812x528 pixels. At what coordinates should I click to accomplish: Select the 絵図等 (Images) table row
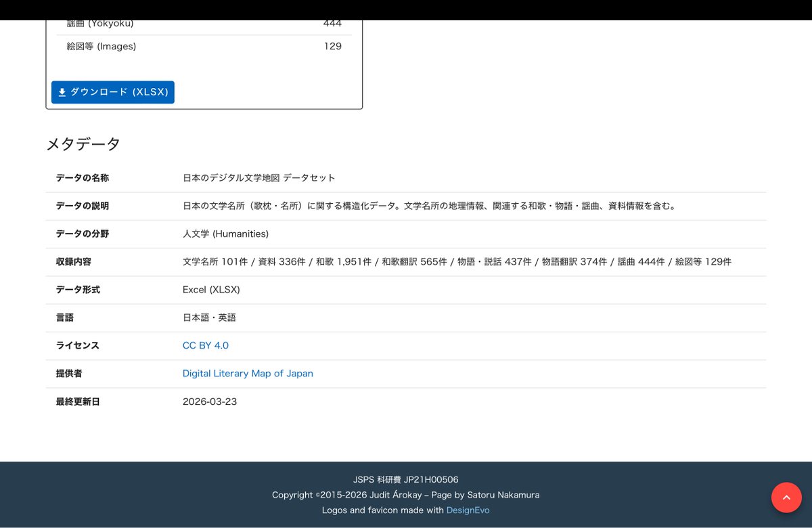[203, 46]
